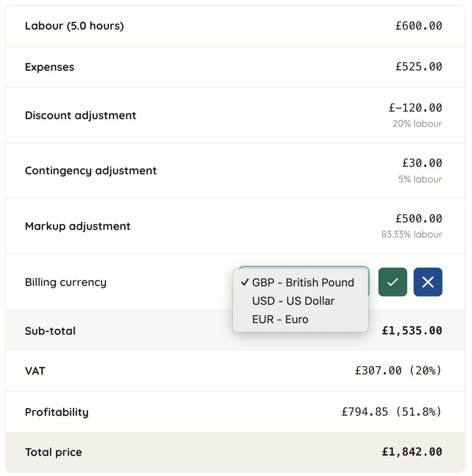
Task: Click the Discount adjustment row
Action: 80,115
